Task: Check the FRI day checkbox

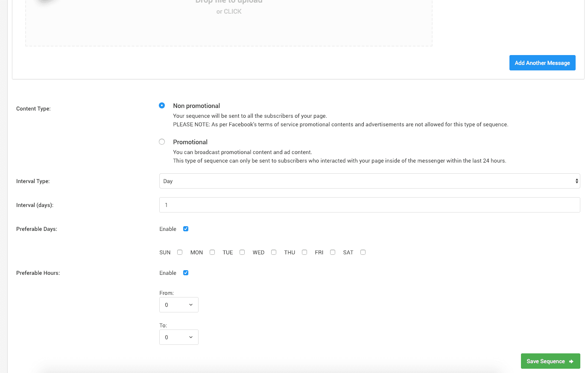Action: click(333, 252)
